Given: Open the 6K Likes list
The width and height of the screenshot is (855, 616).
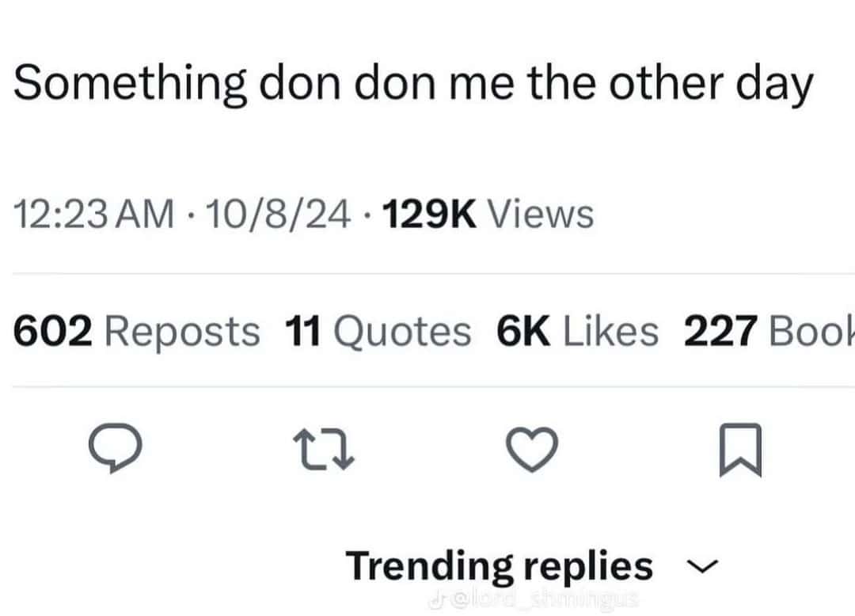Looking at the screenshot, I should [577, 330].
